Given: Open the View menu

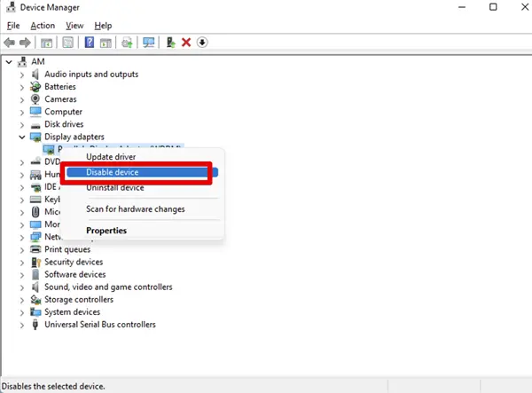Looking at the screenshot, I should (74, 26).
